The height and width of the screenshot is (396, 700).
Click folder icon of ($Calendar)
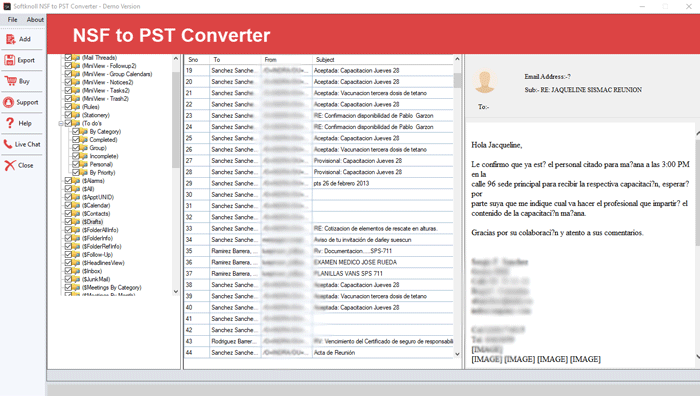[x=76, y=205]
